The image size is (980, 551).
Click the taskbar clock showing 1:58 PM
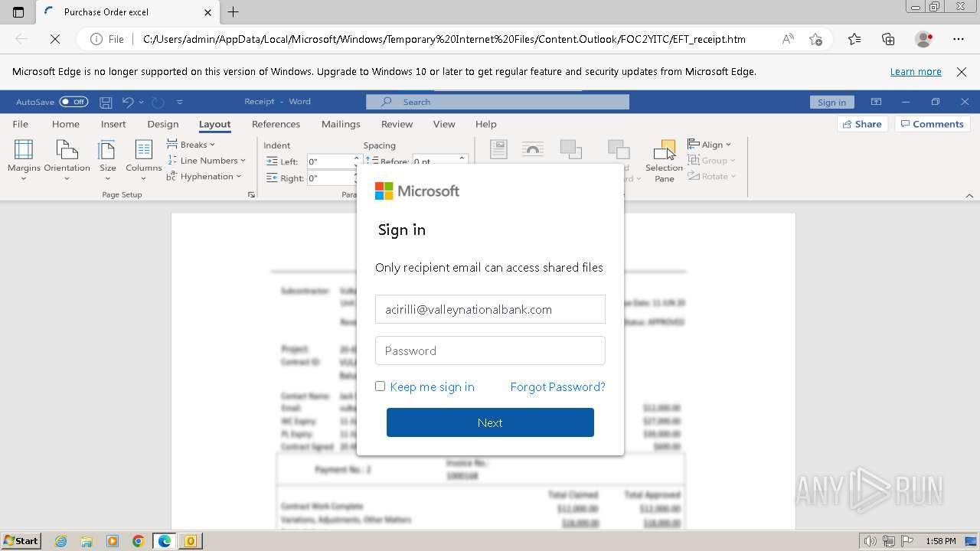point(940,541)
